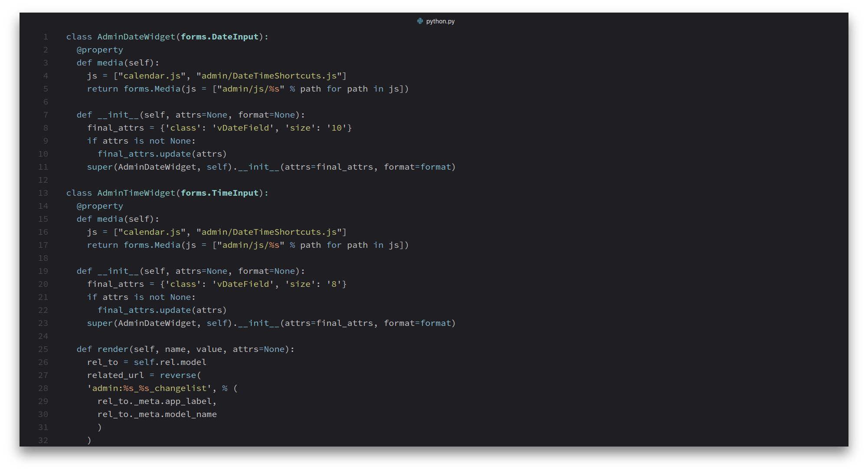Click forms.TimeInput base class text
Screen dimensions: 868x473
point(219,193)
